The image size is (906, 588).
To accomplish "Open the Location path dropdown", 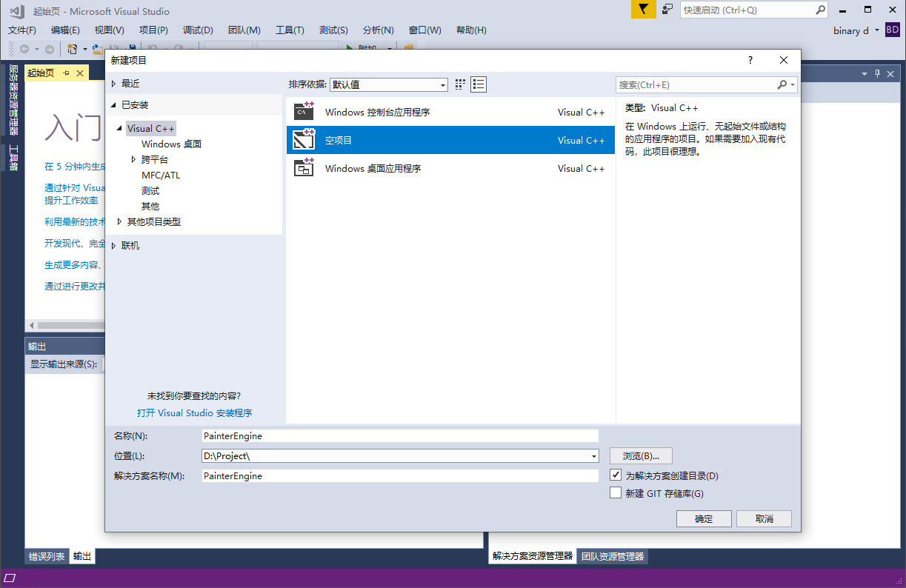I will pyautogui.click(x=594, y=456).
